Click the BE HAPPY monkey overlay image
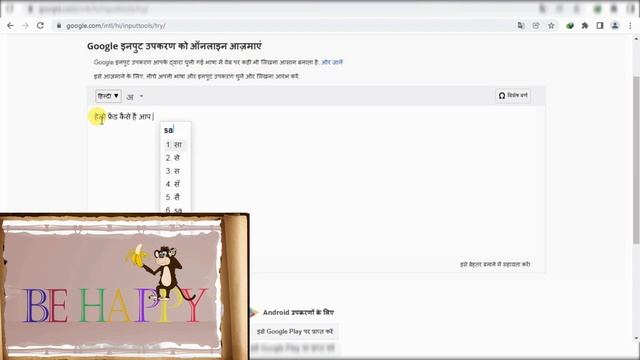 point(124,287)
